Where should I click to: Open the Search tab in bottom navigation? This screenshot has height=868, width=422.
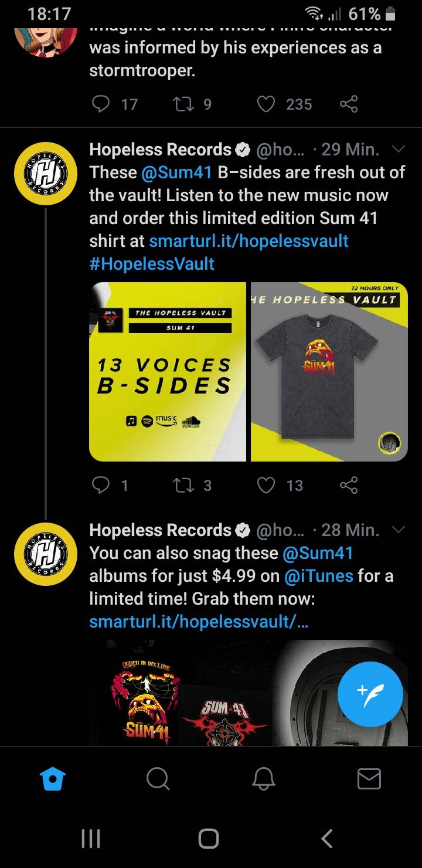coord(158,779)
